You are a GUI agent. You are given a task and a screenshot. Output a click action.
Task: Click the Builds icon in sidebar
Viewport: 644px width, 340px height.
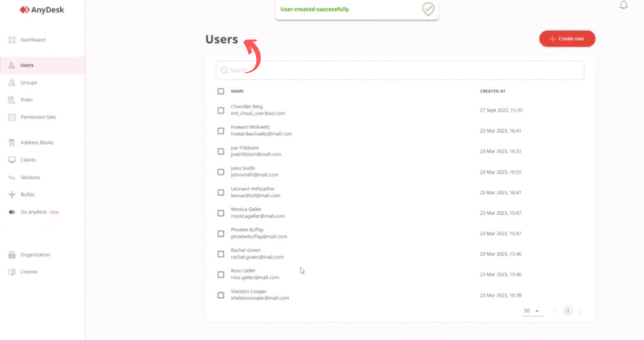point(12,195)
